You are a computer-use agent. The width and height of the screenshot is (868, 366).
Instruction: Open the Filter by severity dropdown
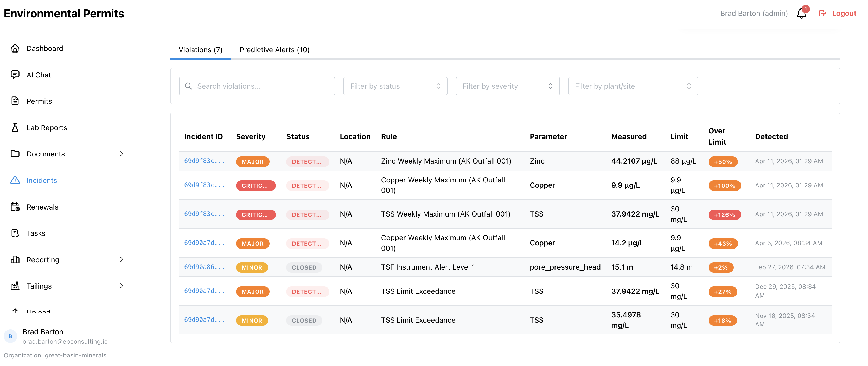507,86
